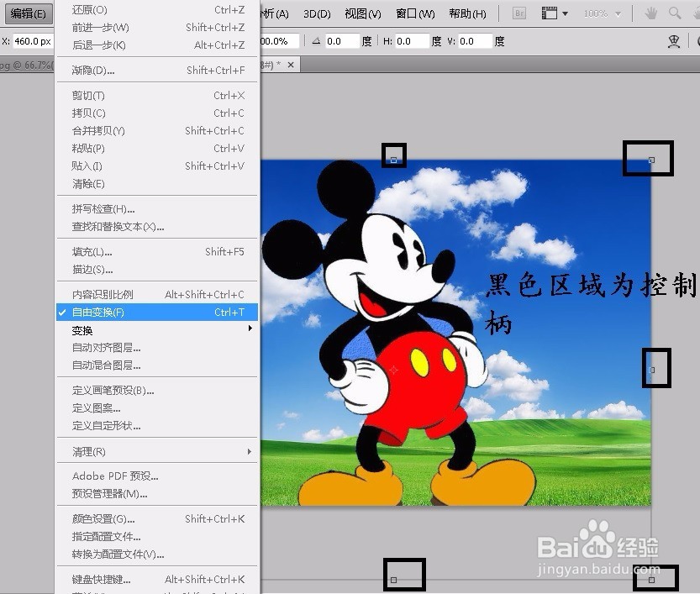This screenshot has width=700, height=594.
Task: Open the 编辑(E) menu
Action: 29,13
